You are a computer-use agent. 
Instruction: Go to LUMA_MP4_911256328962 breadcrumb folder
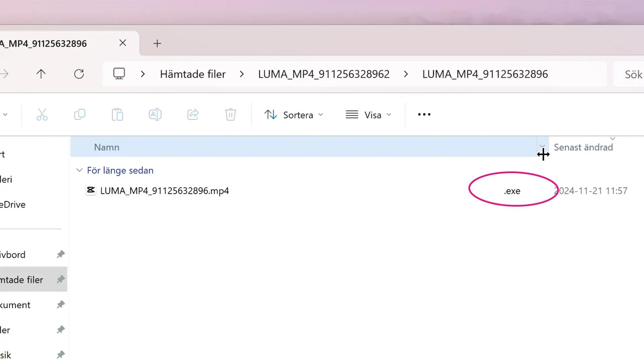(x=324, y=74)
